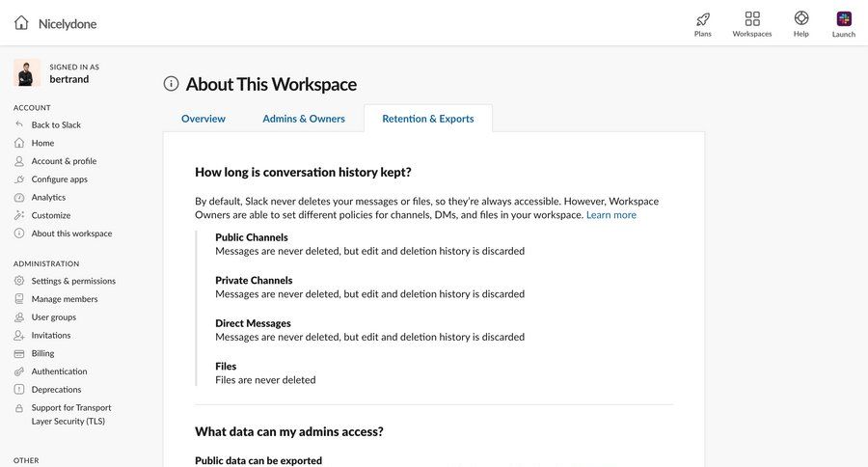Click the Public Channels heading
Image resolution: width=868 pixels, height=467 pixels.
click(x=252, y=237)
